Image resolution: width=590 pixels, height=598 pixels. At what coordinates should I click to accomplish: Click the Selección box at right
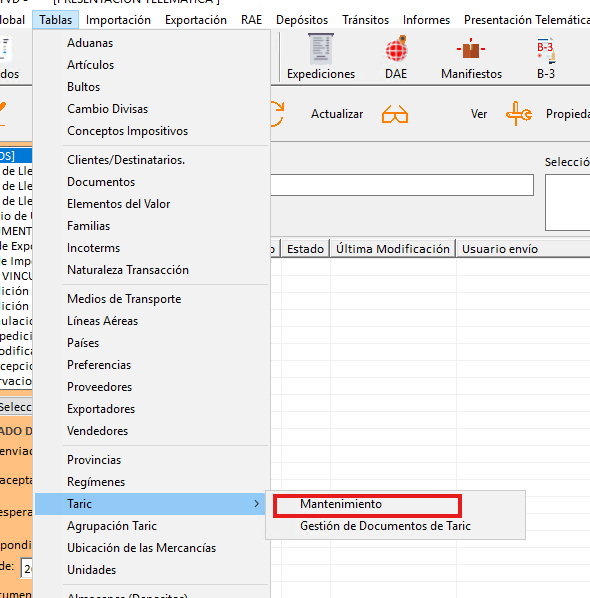click(567, 203)
